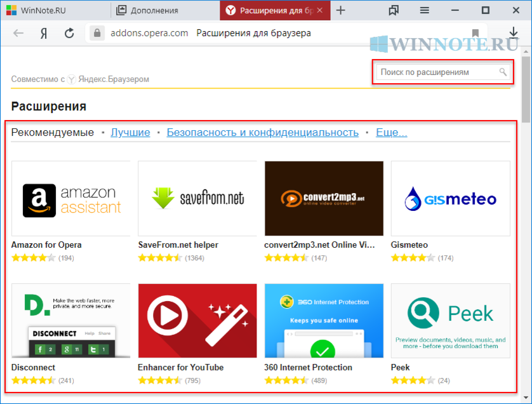Viewport: 532px width, 404px height.
Task: Select the Рекомендуемые category
Action: [53, 132]
